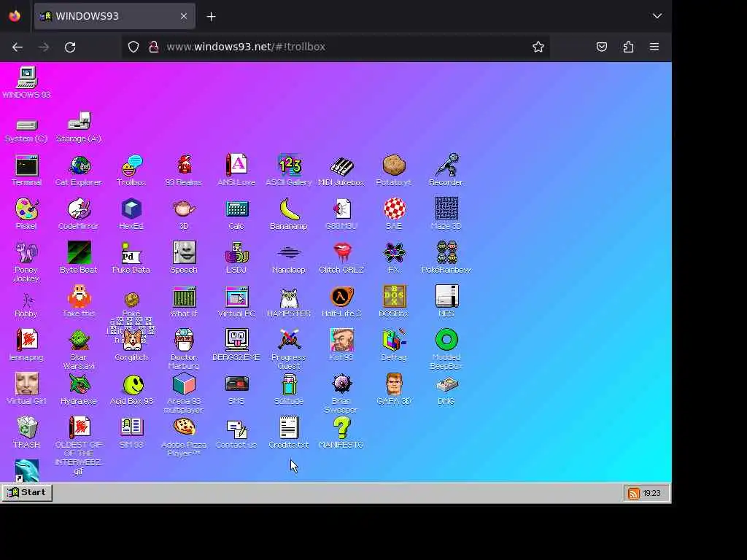Launch the Cat Explorer browser icon
The image size is (747, 560).
(x=79, y=170)
